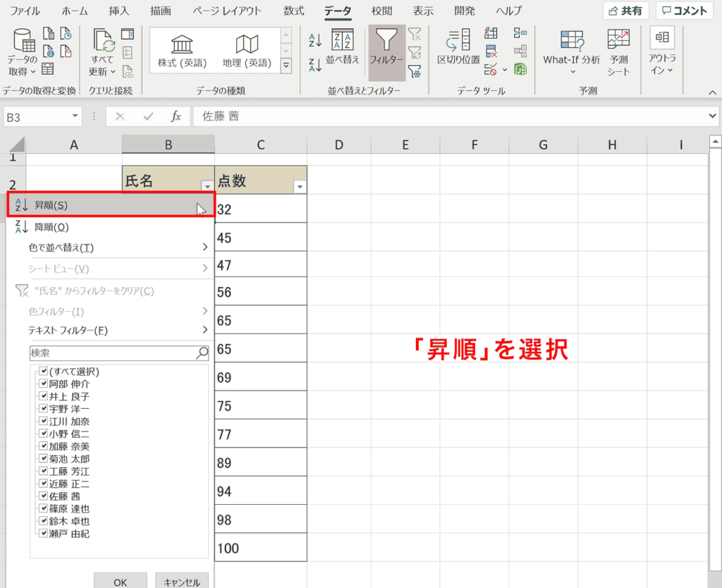Open the ファイル tab
The image size is (722, 588).
tap(25, 11)
